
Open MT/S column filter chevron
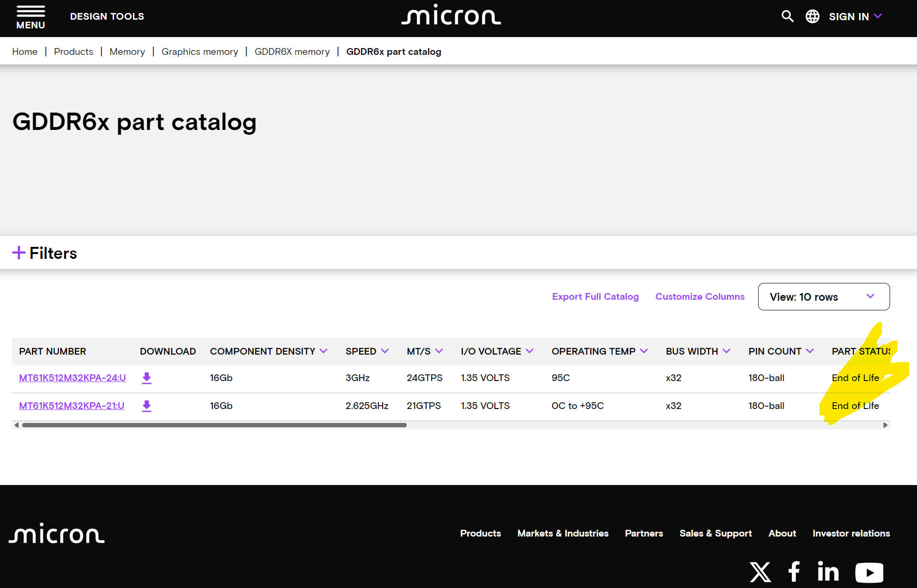pos(439,351)
